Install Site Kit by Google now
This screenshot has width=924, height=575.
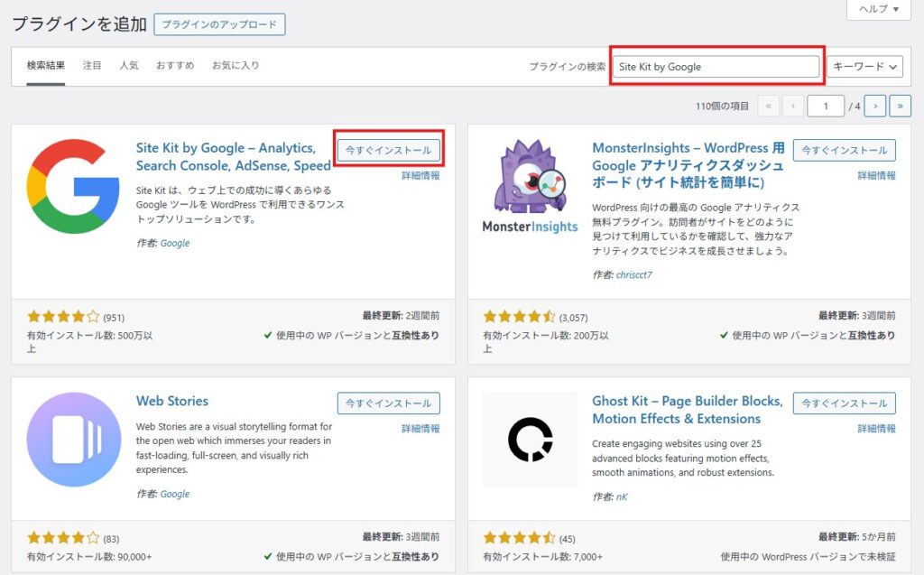point(388,150)
